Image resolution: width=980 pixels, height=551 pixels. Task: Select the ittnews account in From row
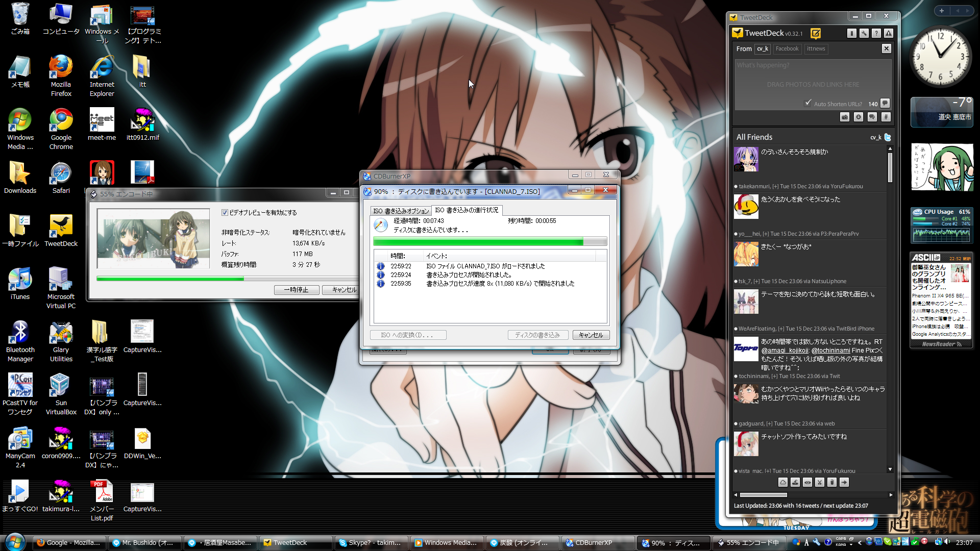pyautogui.click(x=816, y=49)
